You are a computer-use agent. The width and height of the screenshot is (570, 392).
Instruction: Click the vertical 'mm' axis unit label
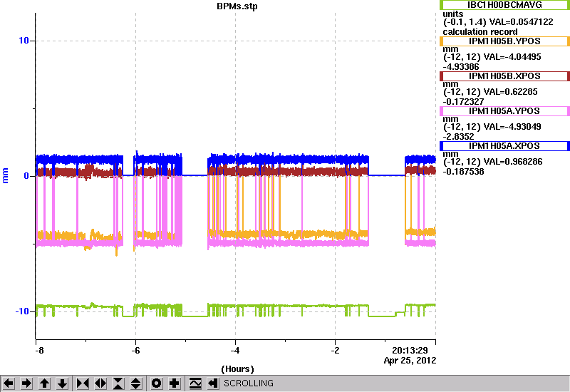click(x=5, y=175)
